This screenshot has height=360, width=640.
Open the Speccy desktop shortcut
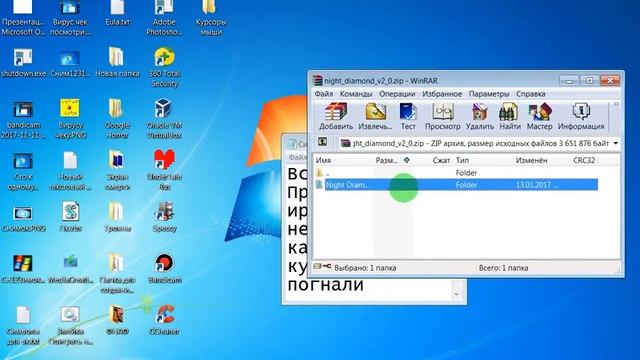pos(164,217)
